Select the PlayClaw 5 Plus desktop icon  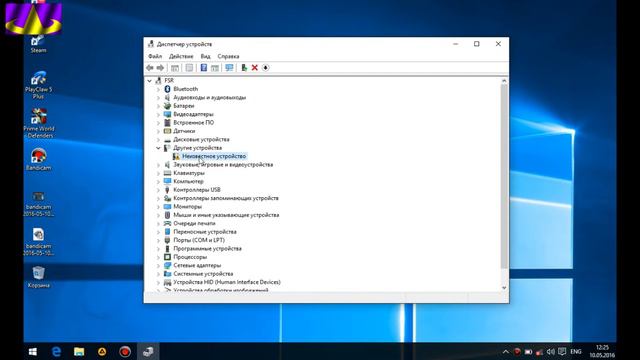[x=38, y=85]
